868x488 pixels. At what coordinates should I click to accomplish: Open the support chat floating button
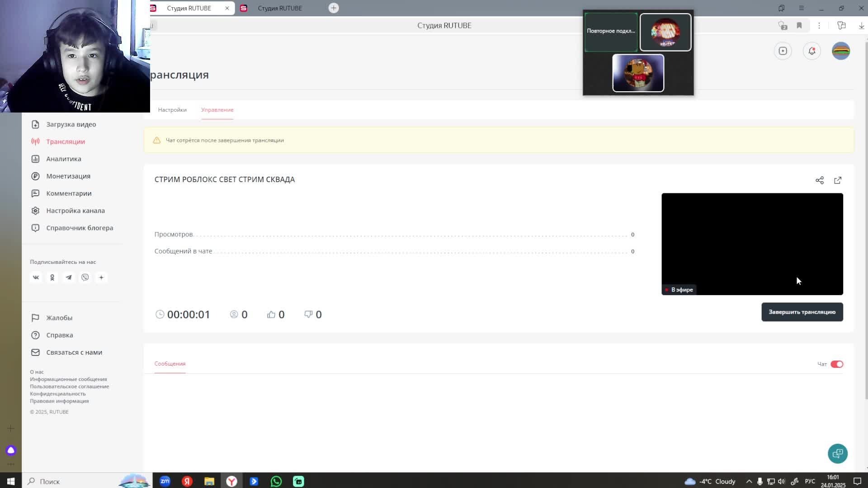[x=838, y=454]
